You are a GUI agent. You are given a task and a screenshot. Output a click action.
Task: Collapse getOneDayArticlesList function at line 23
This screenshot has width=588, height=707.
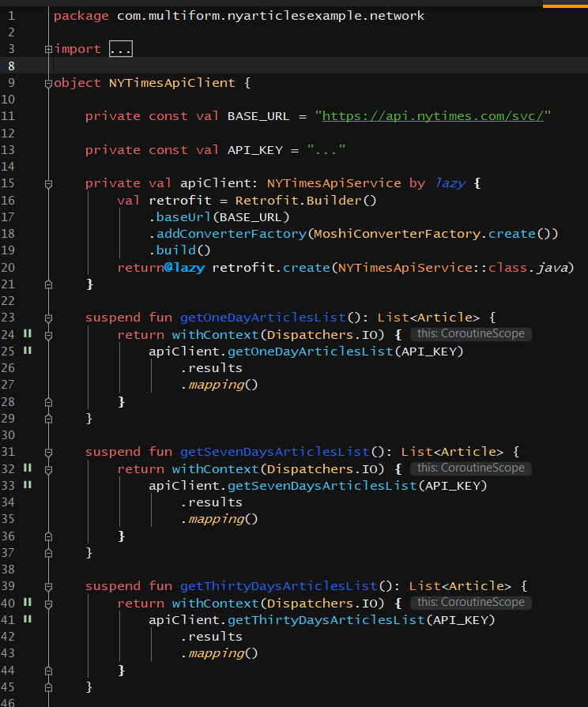click(48, 318)
